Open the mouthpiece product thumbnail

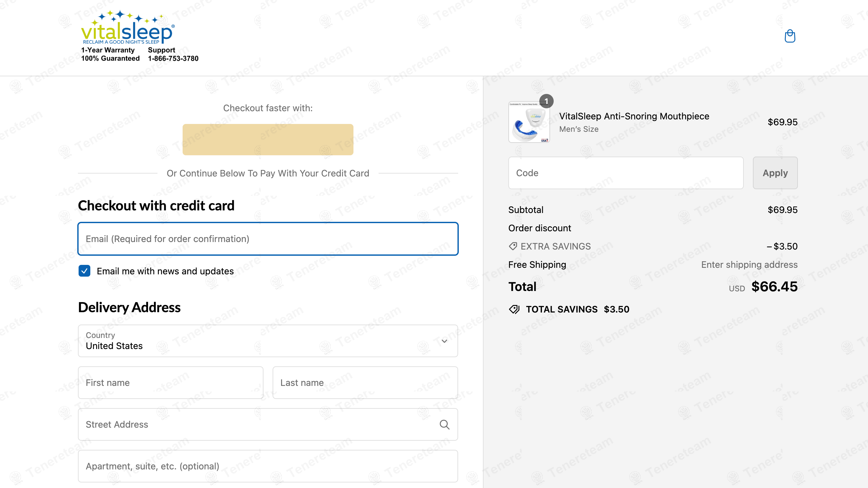[529, 122]
